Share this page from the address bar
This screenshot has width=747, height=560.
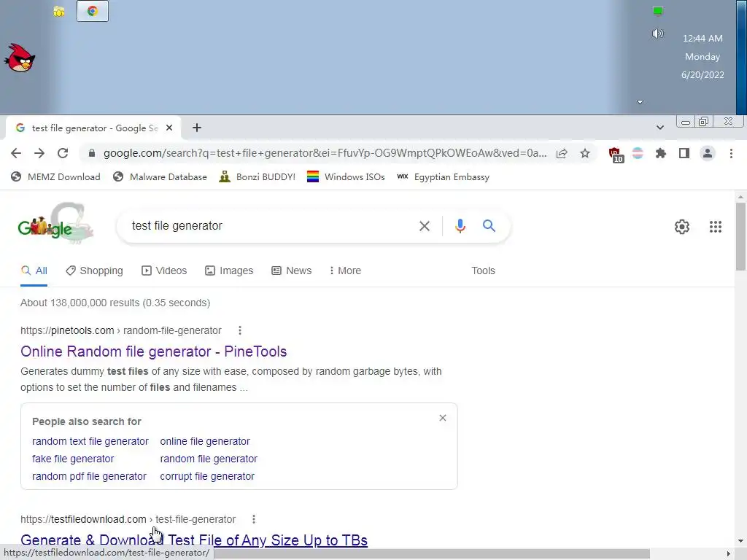pyautogui.click(x=562, y=153)
